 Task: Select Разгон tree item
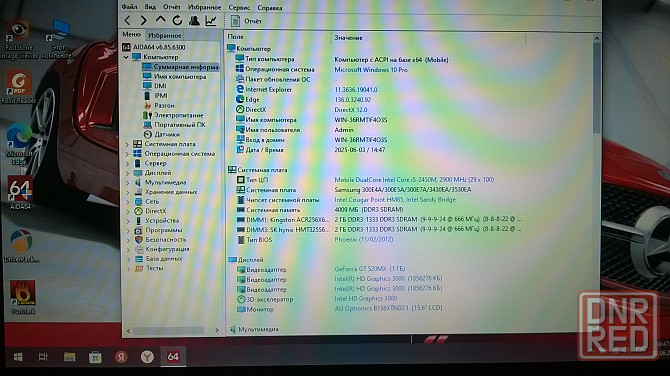(159, 105)
